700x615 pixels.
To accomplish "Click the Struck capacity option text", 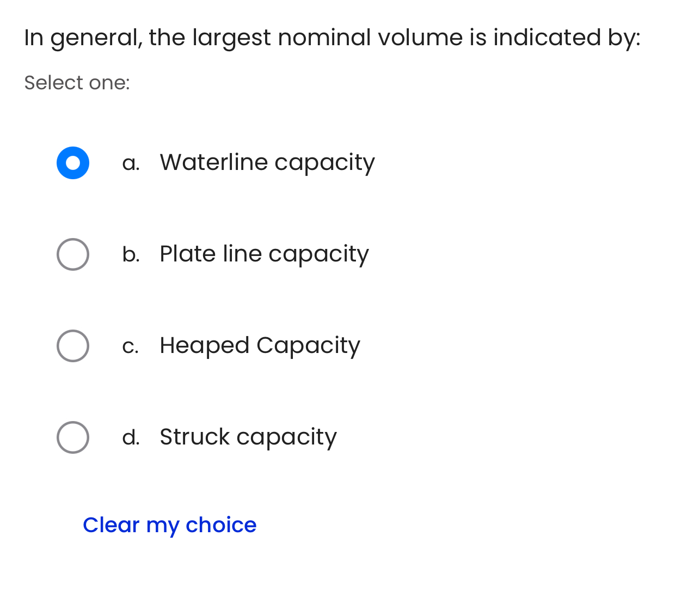I will pos(248,437).
